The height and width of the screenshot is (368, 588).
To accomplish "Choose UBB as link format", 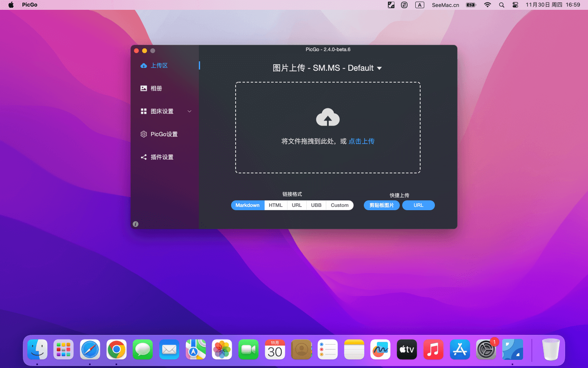I will tap(316, 205).
